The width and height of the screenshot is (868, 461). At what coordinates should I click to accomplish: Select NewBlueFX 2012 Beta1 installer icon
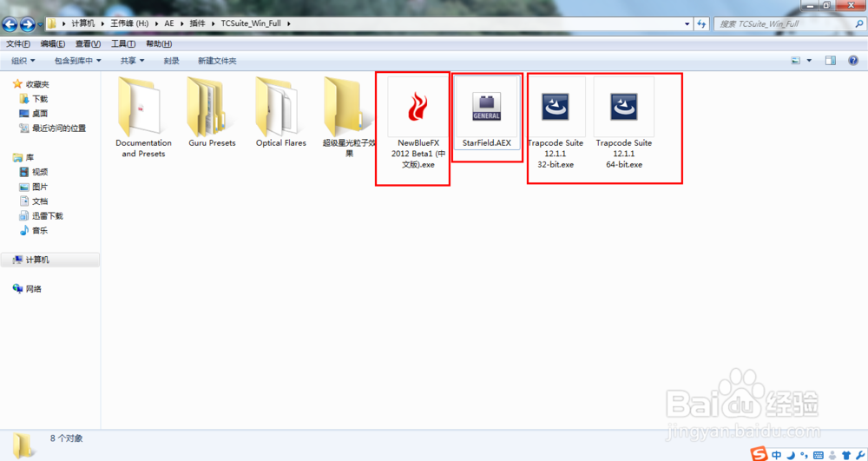click(x=418, y=106)
